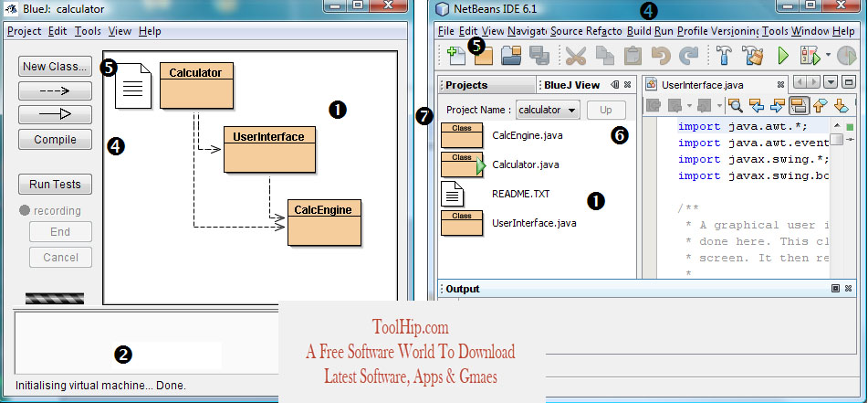Click Find Previous Occurrence arrow in editor
Viewport: 868px width, 403px height.
[756, 105]
